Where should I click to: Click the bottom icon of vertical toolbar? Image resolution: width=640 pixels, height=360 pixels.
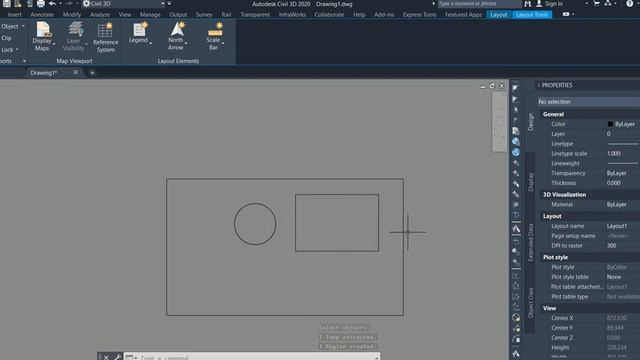coord(516,353)
